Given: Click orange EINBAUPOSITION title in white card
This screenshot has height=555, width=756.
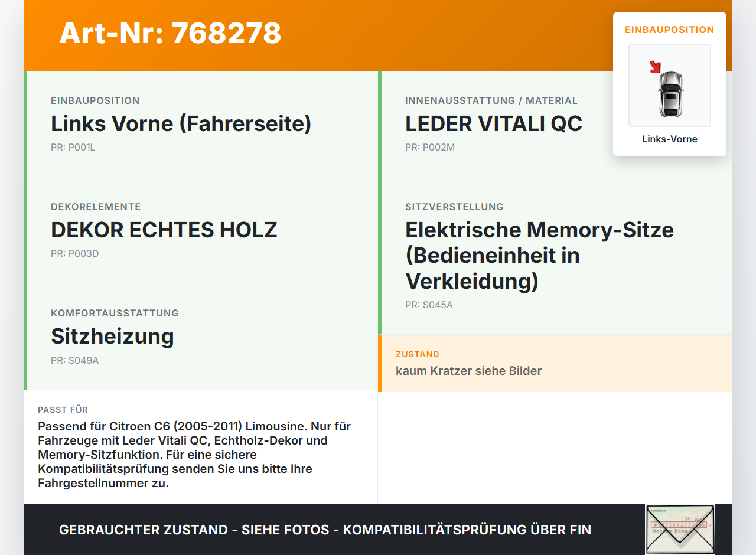Looking at the screenshot, I should pos(670,30).
